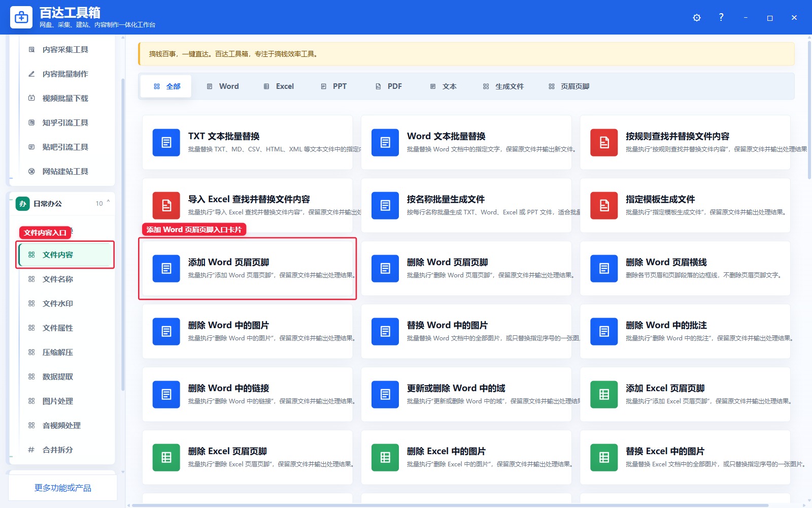This screenshot has height=508, width=812.
Task: Click the 删除 Excel 页眉页脚 green icon
Action: click(x=166, y=457)
